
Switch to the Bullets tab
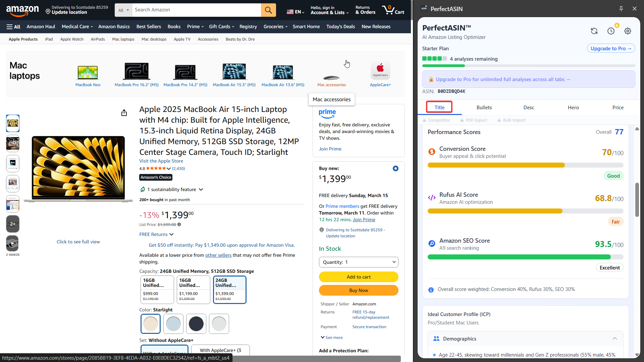point(484,108)
